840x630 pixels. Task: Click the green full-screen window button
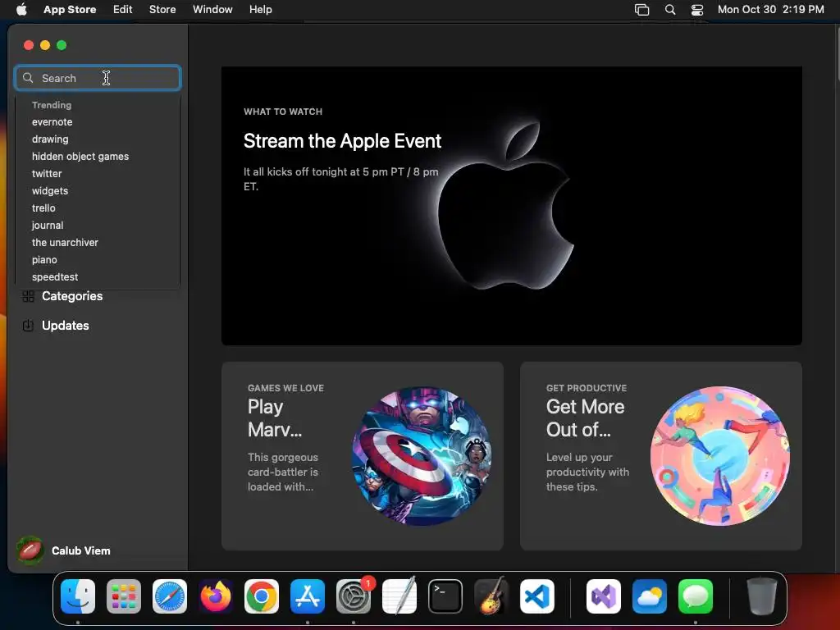point(62,45)
